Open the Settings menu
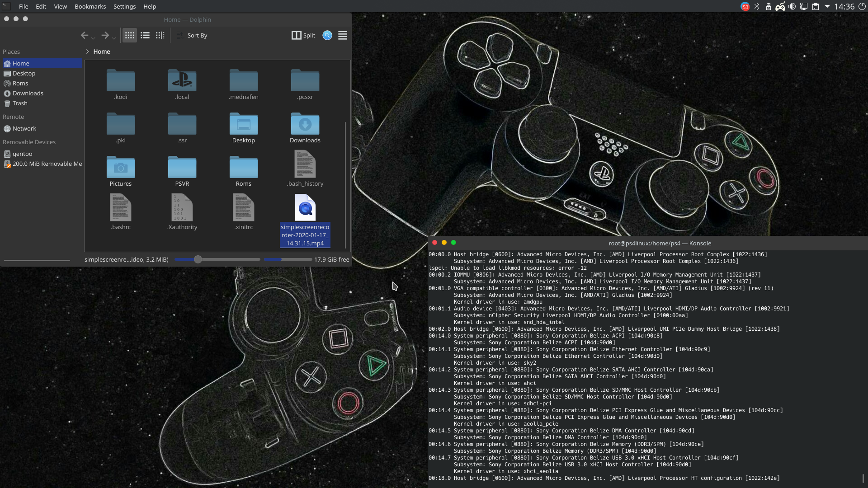The height and width of the screenshot is (488, 868). tap(124, 6)
